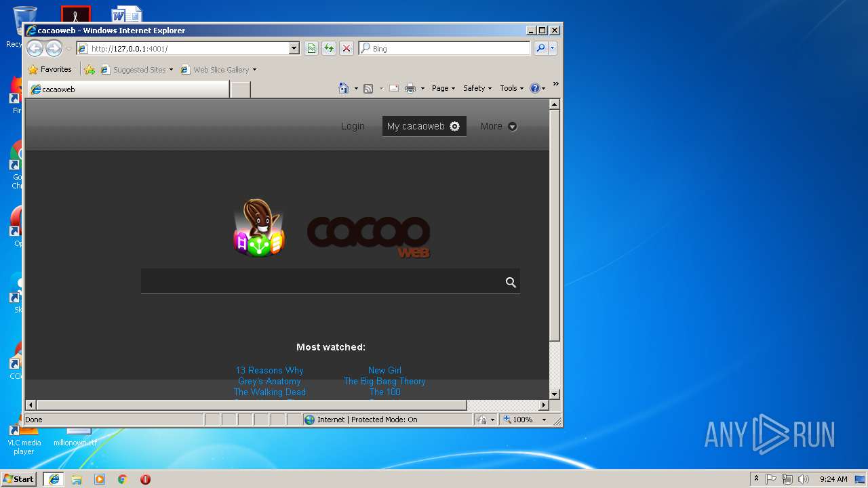Click the Start button
Screen dimensions: 868x488
(x=19, y=479)
